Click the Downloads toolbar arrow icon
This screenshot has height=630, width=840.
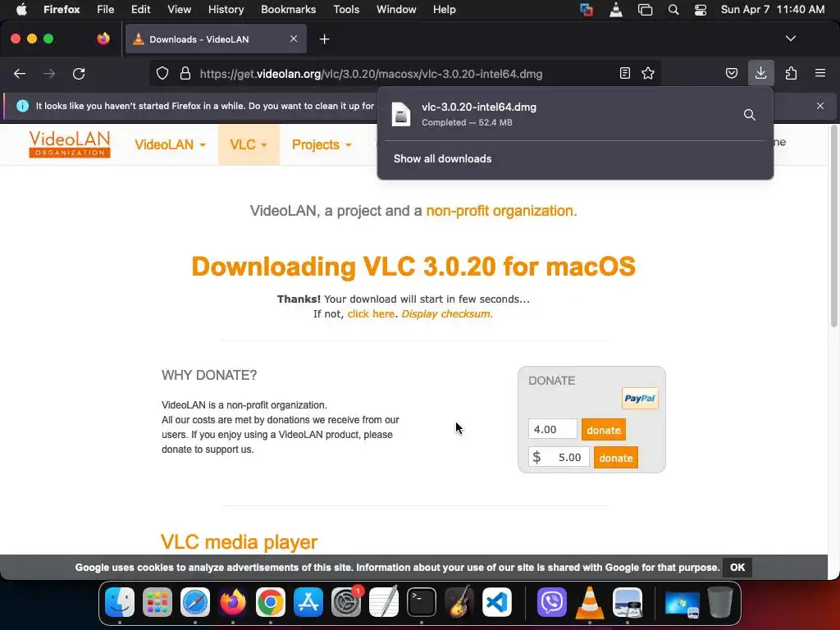(x=760, y=73)
